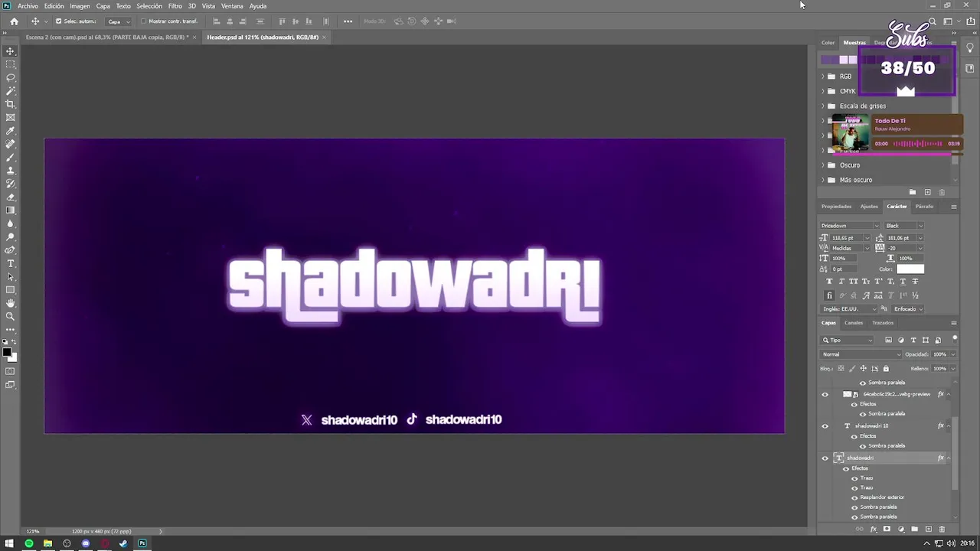Viewport: 980px width, 551px height.
Task: Create a new layer with plus icon
Action: tap(928, 529)
